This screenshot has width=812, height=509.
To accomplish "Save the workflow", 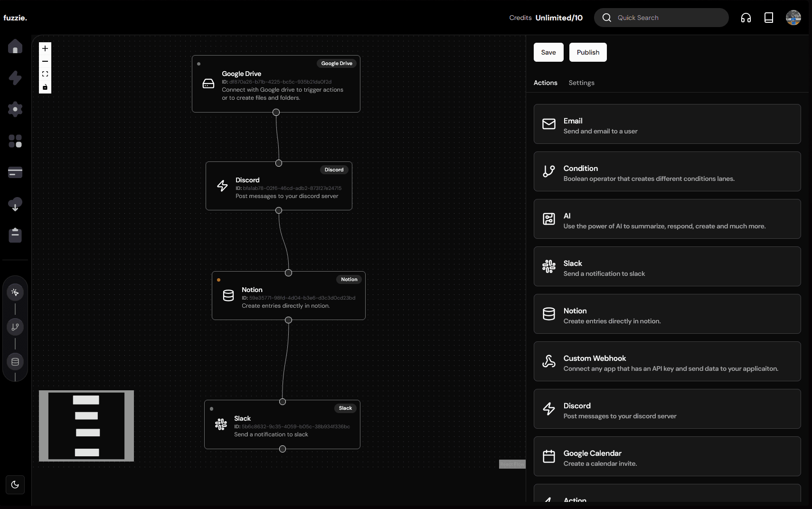I will (548, 52).
